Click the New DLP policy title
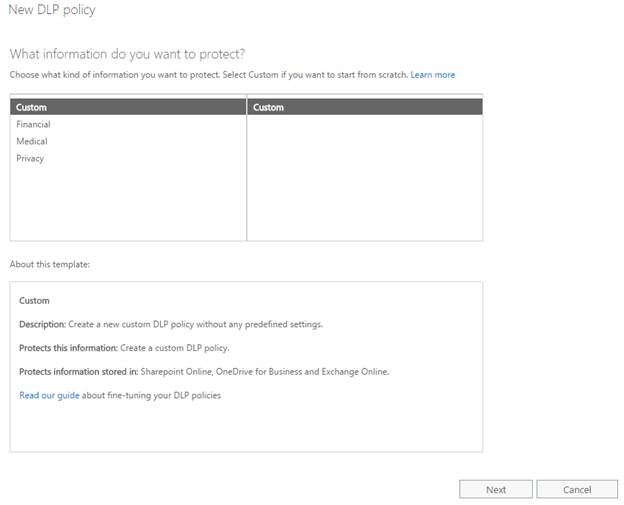The image size is (624, 505). (x=52, y=10)
